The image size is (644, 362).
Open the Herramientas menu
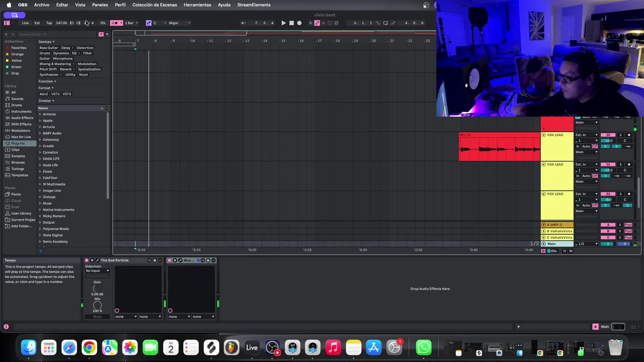point(197,5)
